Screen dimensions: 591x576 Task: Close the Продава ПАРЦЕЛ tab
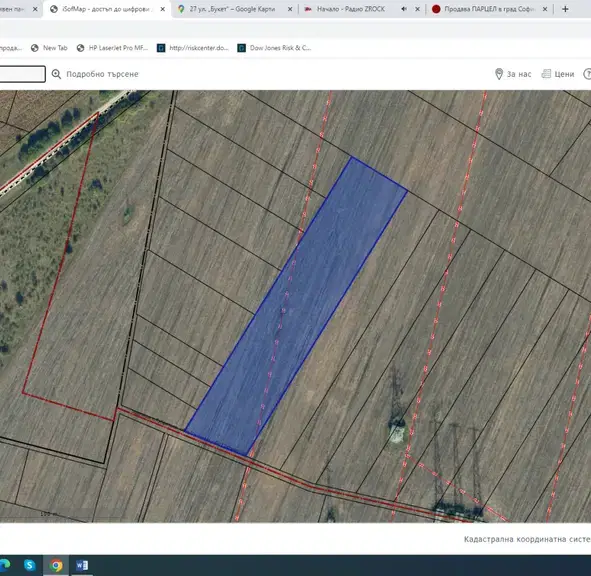click(x=545, y=9)
